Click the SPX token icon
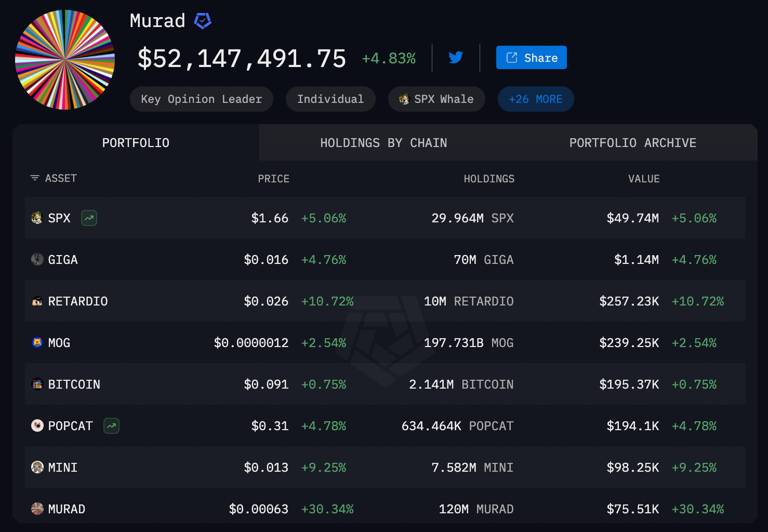The image size is (768, 532). point(36,218)
